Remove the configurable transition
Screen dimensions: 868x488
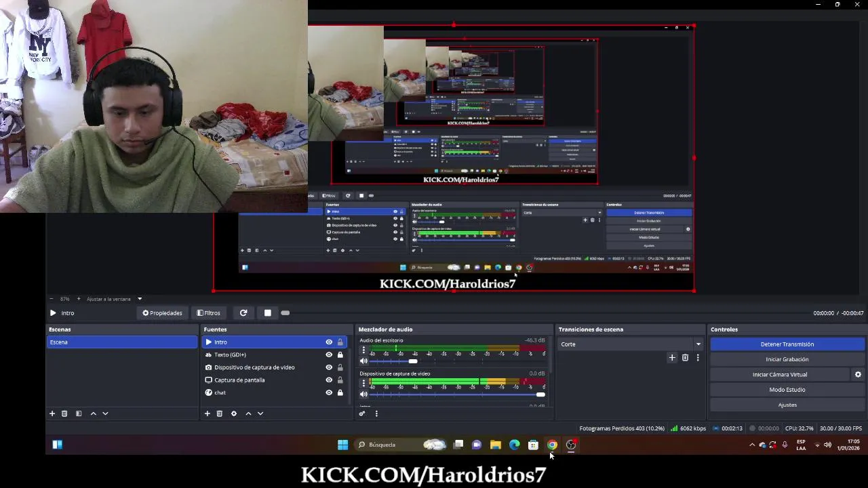tap(685, 358)
